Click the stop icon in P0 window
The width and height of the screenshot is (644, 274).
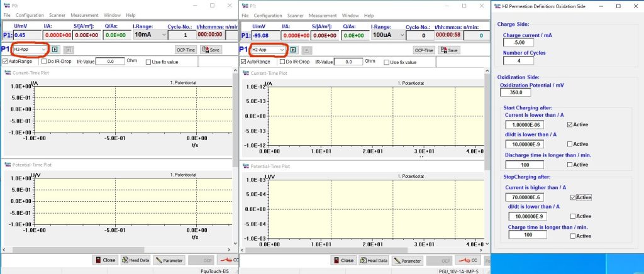(x=69, y=50)
